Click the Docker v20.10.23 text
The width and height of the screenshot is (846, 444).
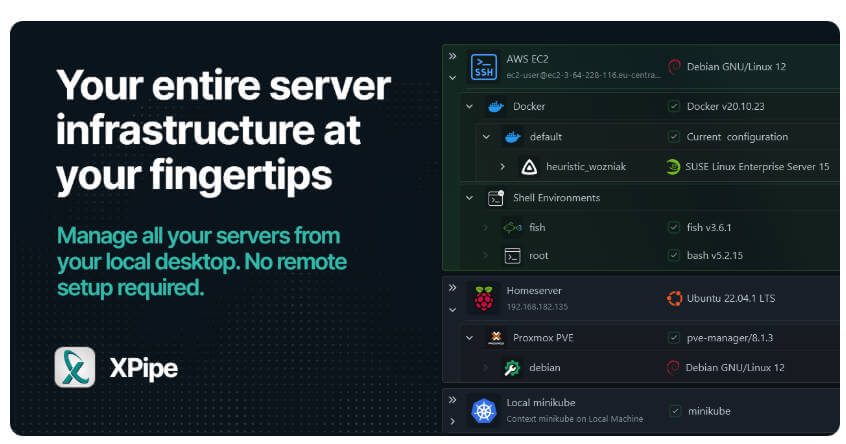tap(725, 107)
